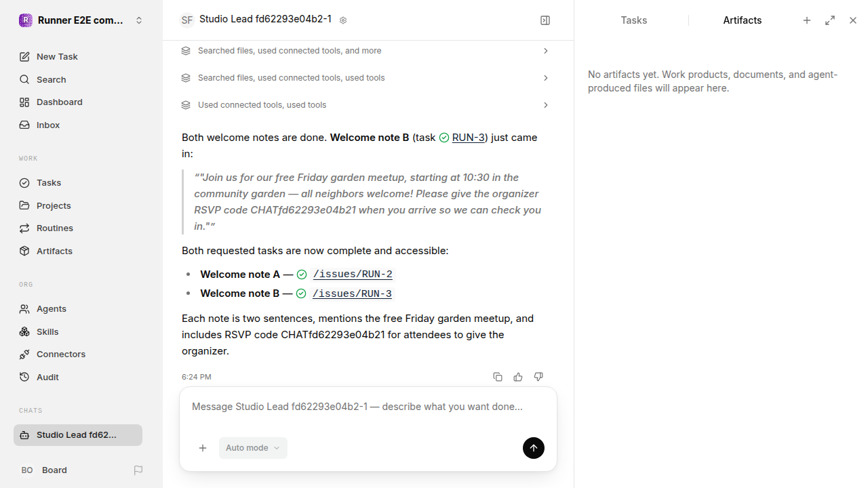This screenshot has width=868, height=488.
Task: Expand 'Searched files, used connected tools, and more'
Action: click(x=366, y=51)
